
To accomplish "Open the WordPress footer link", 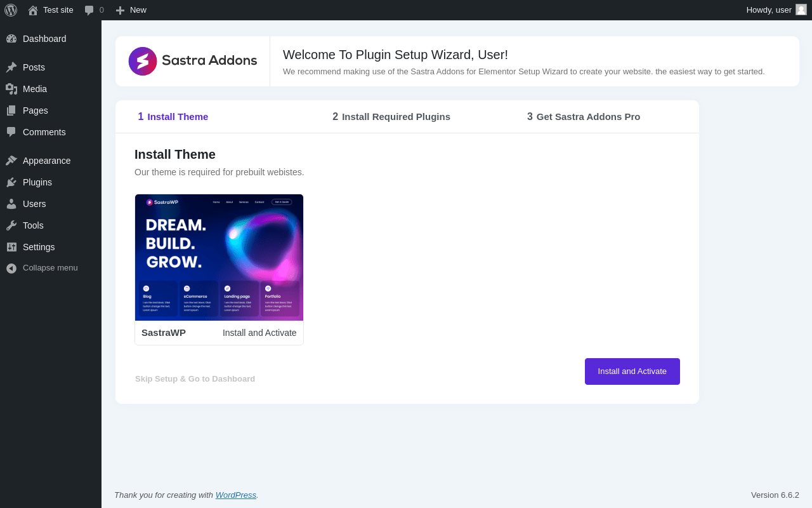I will (x=236, y=495).
